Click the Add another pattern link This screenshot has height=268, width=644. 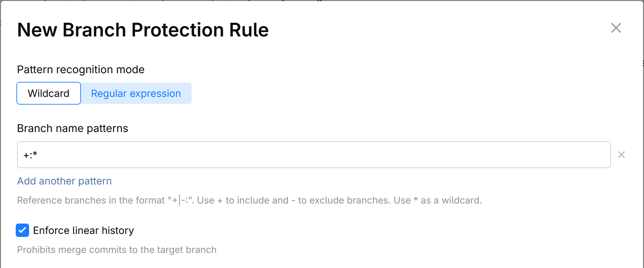64,181
